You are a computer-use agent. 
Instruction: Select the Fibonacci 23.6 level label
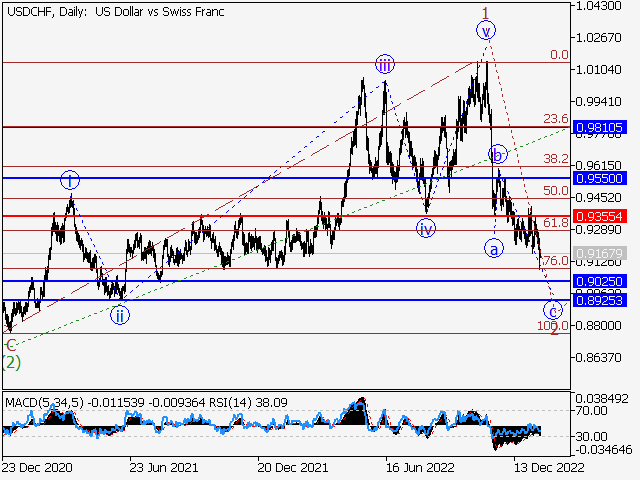[556, 119]
